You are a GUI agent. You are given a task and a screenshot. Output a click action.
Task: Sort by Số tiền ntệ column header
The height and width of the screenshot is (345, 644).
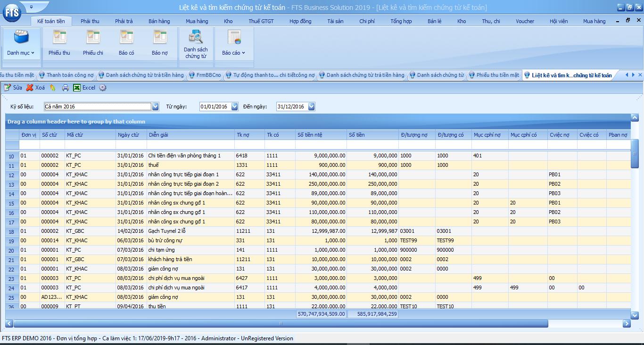point(321,135)
